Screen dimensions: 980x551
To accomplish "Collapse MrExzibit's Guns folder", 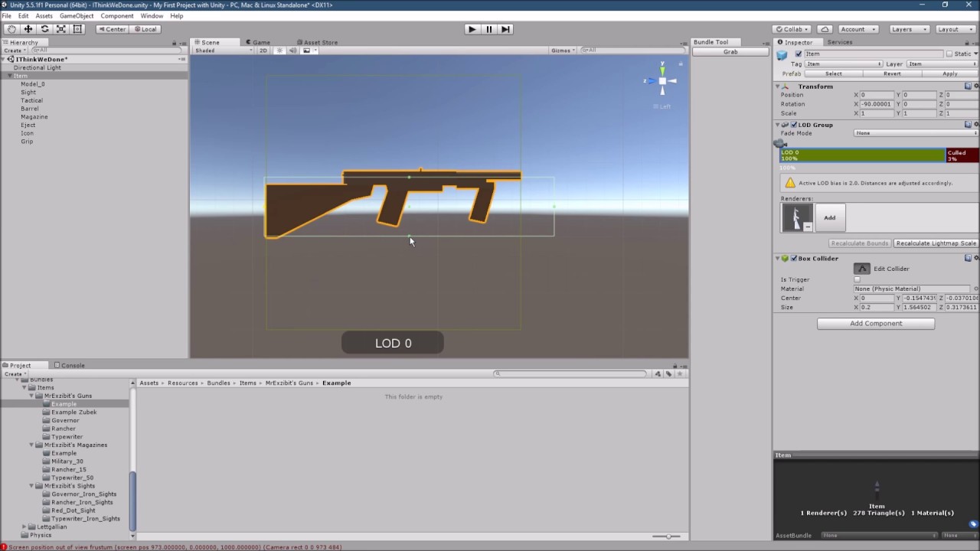I will tap(31, 396).
